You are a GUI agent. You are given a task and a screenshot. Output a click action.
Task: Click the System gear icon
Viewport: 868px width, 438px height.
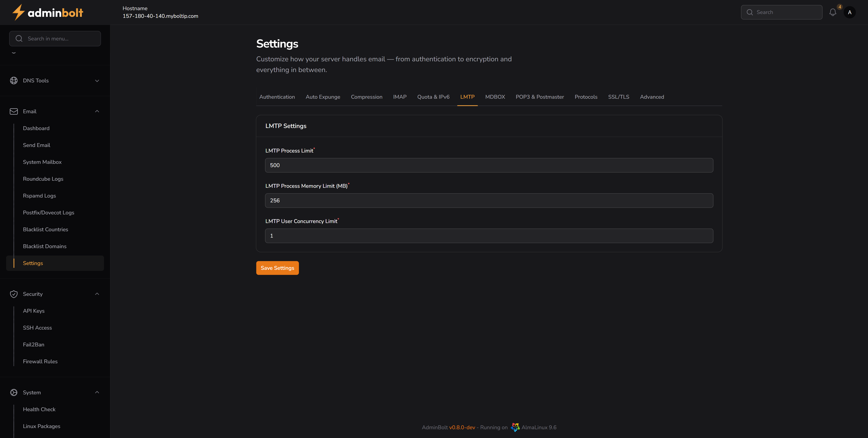[x=14, y=393]
